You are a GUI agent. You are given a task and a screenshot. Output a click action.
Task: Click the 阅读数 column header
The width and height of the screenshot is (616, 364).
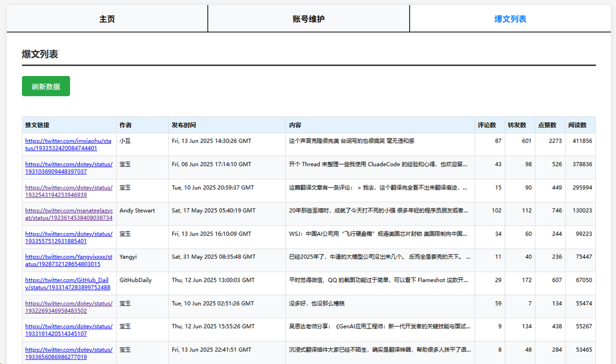pos(580,125)
